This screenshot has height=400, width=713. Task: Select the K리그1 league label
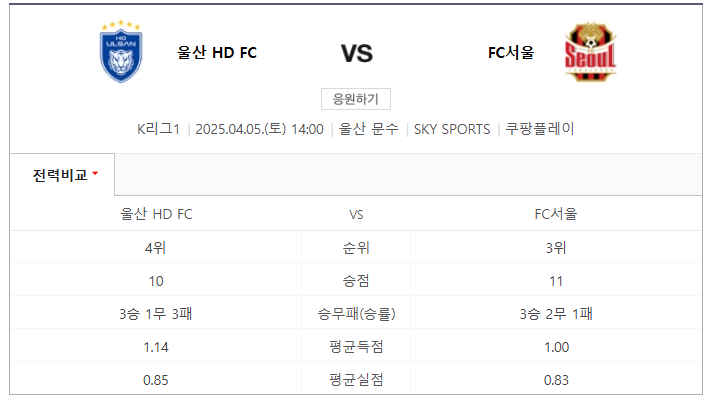coord(159,129)
